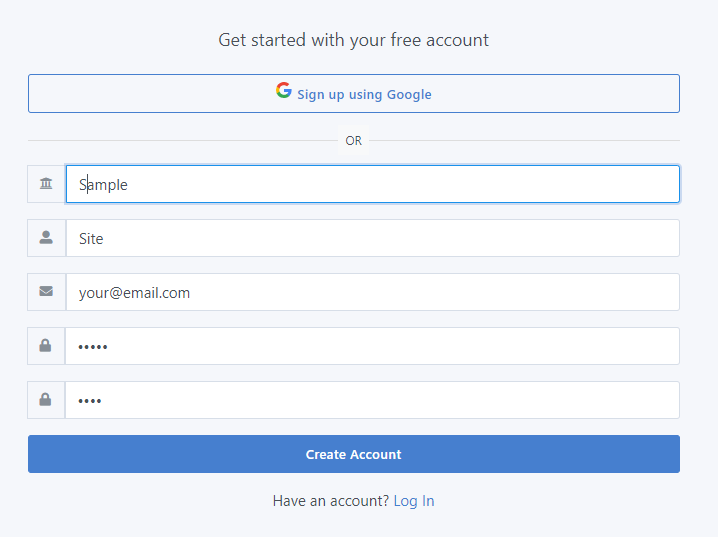Click the divider line left of OR
Viewport: 718px width, 537px height.
pos(182,141)
